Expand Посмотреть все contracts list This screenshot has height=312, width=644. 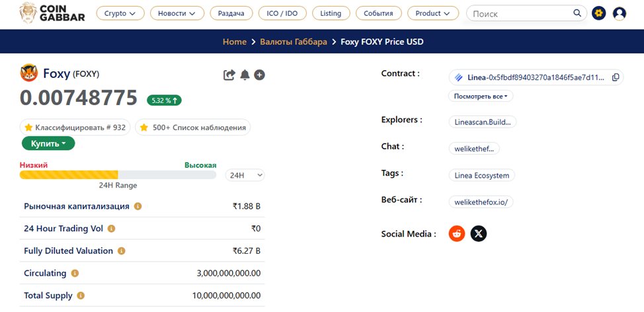coord(481,96)
